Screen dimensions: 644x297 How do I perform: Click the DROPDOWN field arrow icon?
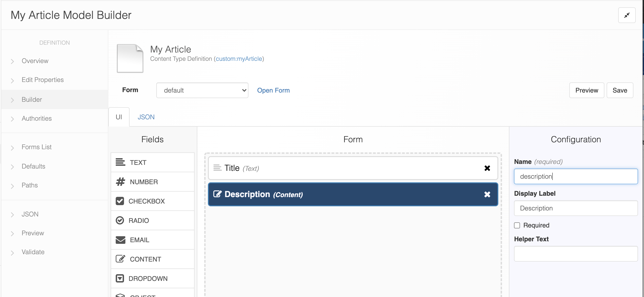(x=120, y=278)
